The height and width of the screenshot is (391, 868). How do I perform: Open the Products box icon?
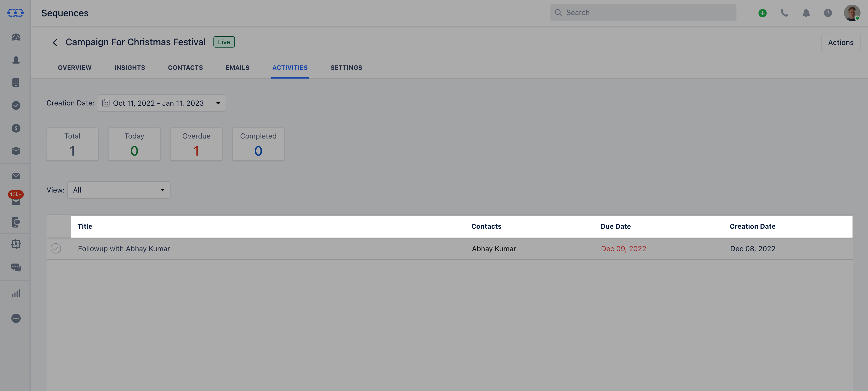point(16,151)
